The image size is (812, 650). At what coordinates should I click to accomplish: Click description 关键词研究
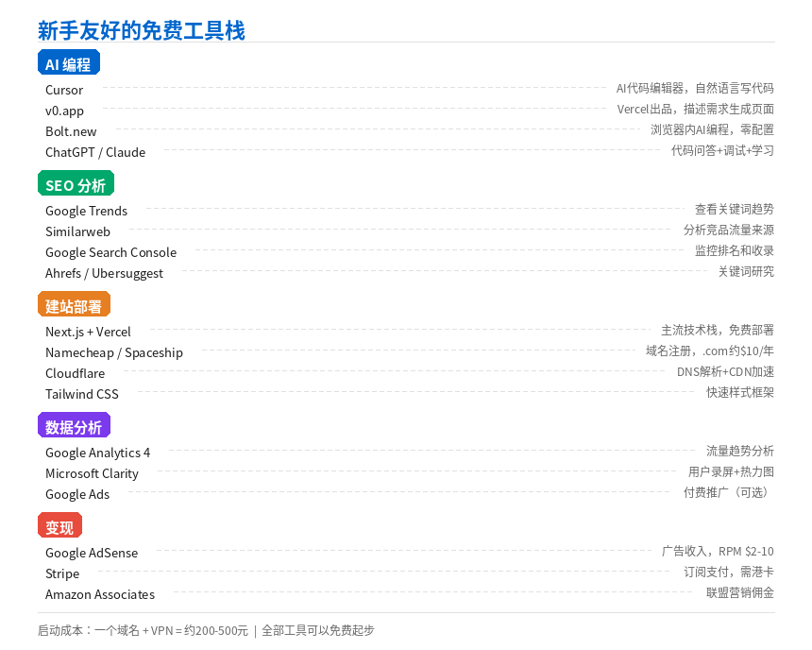(746, 271)
